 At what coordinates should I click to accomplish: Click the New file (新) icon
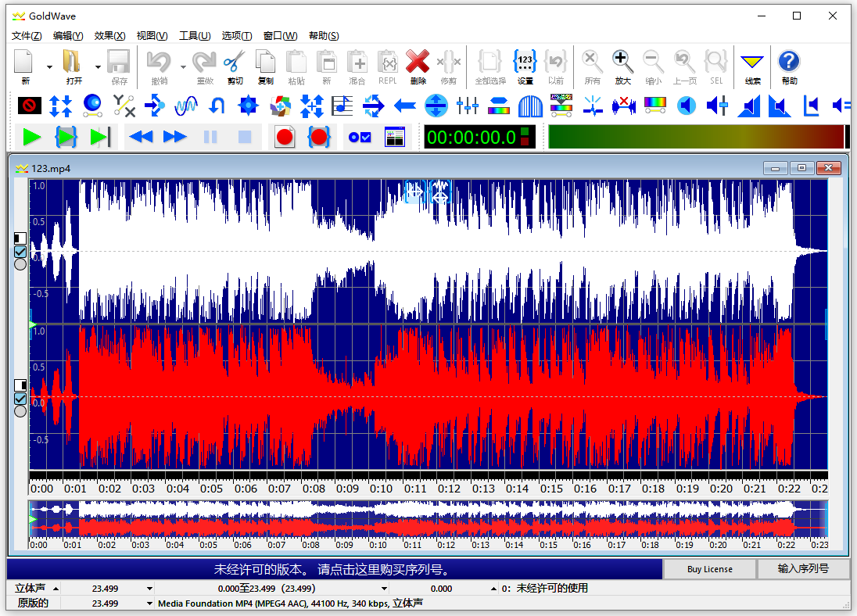pyautogui.click(x=25, y=66)
